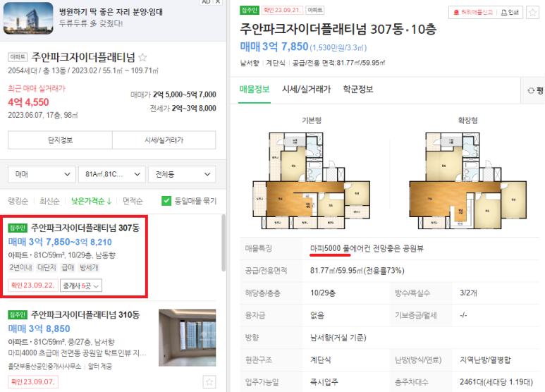Star the 310동 listing as favorite
The image size is (545, 392).
[209, 382]
